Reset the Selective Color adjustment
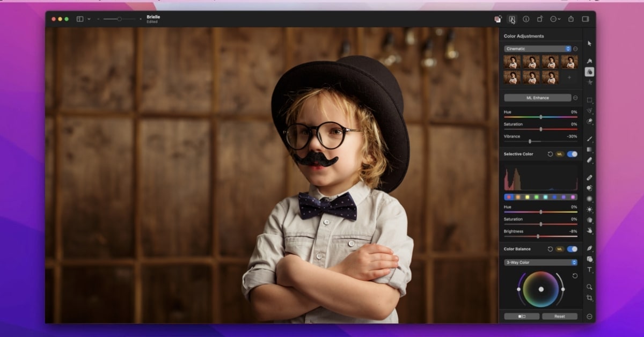 click(550, 154)
